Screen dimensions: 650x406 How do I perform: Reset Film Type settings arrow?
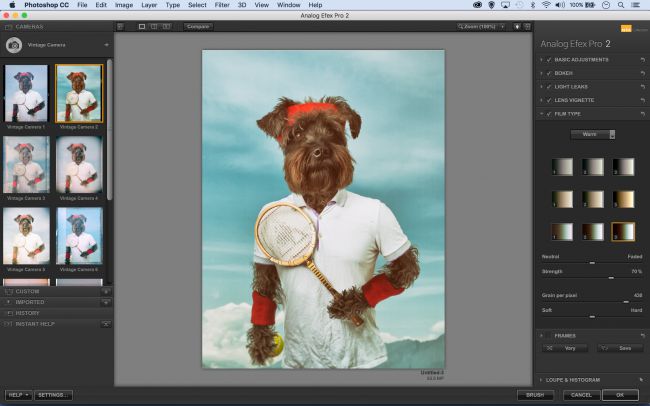642,115
